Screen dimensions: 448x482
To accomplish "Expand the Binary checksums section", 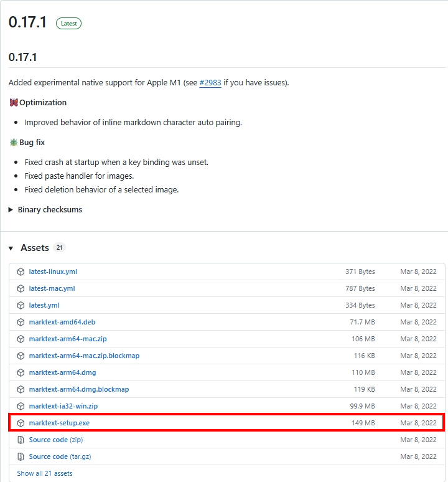I will [45, 210].
